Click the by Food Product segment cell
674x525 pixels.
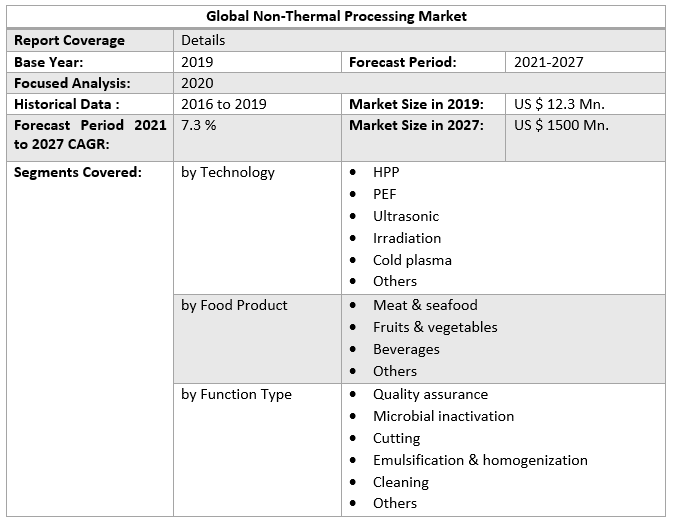coord(234,305)
